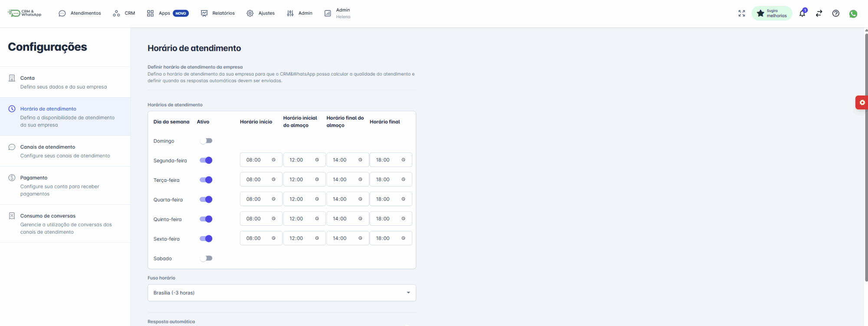Screen dimensions: 868x326
Task: Open the Admin Helena account menu
Action: [x=338, y=13]
